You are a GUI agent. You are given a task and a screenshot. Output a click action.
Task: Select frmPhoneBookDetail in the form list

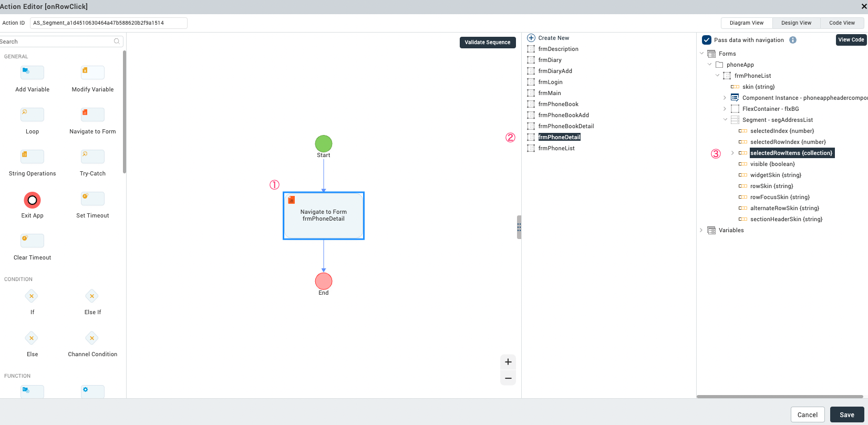pyautogui.click(x=566, y=126)
